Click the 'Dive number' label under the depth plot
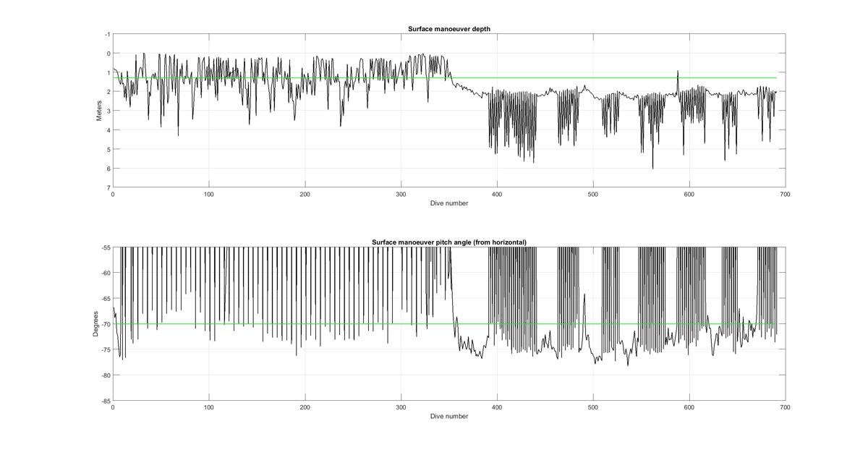This screenshot has width=868, height=450. click(449, 203)
